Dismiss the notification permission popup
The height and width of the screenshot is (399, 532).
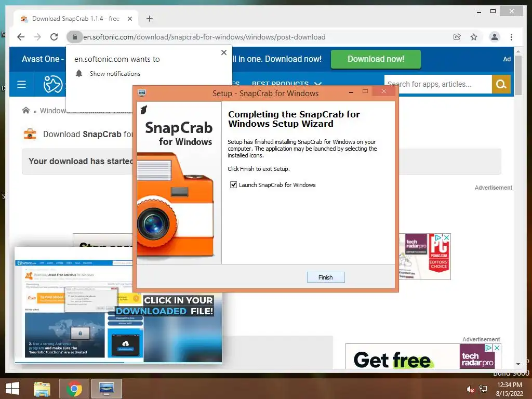224,52
